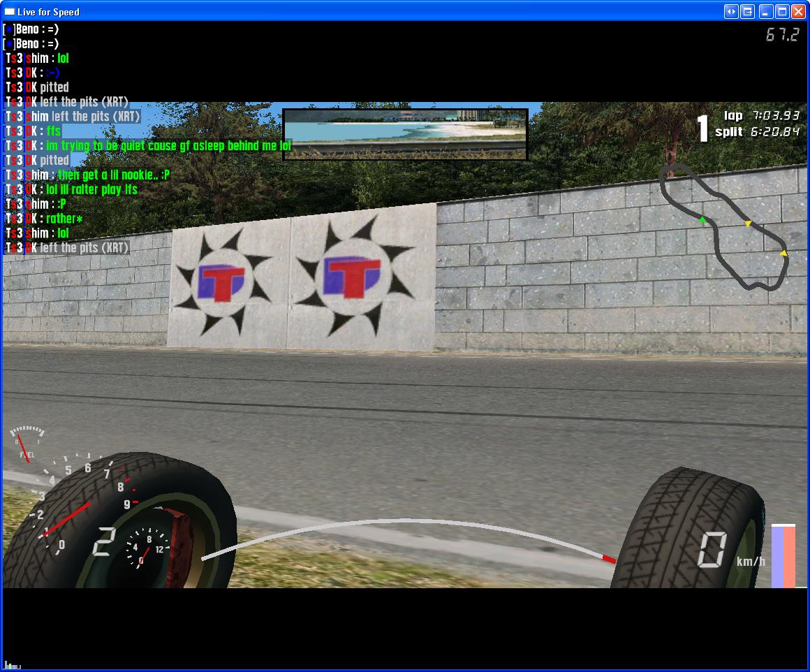Click the title bar button next to the arrows button
The height and width of the screenshot is (672, 810).
[x=747, y=11]
